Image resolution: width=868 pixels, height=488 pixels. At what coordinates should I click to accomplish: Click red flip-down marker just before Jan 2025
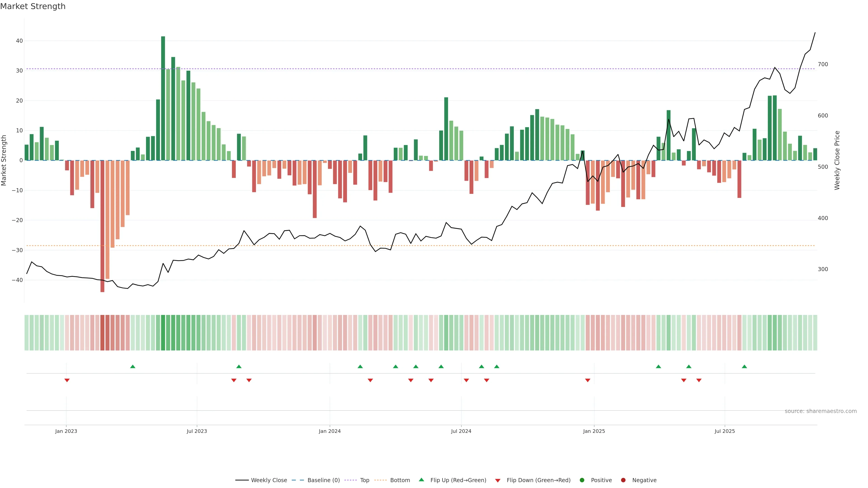click(588, 380)
